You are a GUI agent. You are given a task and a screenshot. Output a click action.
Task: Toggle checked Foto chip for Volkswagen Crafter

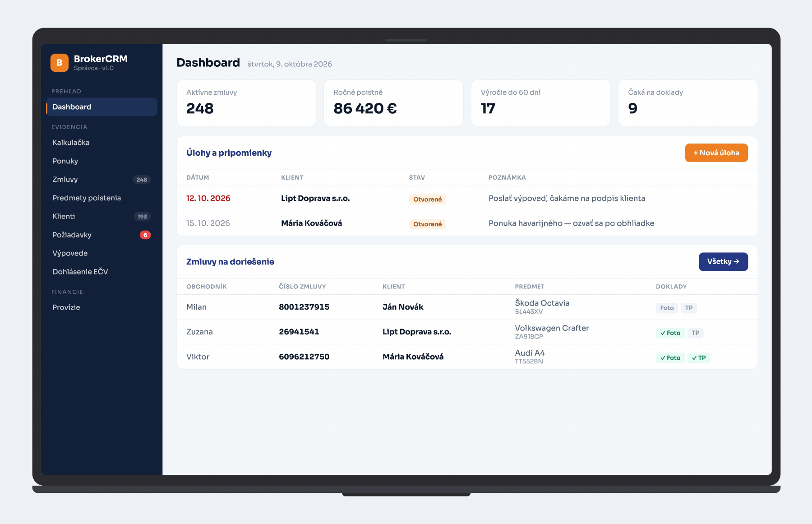[670, 333]
